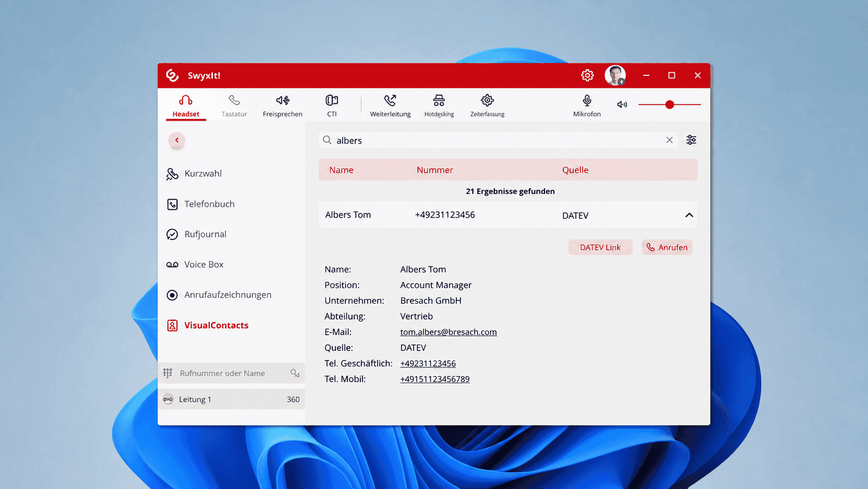Image resolution: width=868 pixels, height=489 pixels.
Task: Adjust the volume slider handle
Action: click(x=670, y=104)
